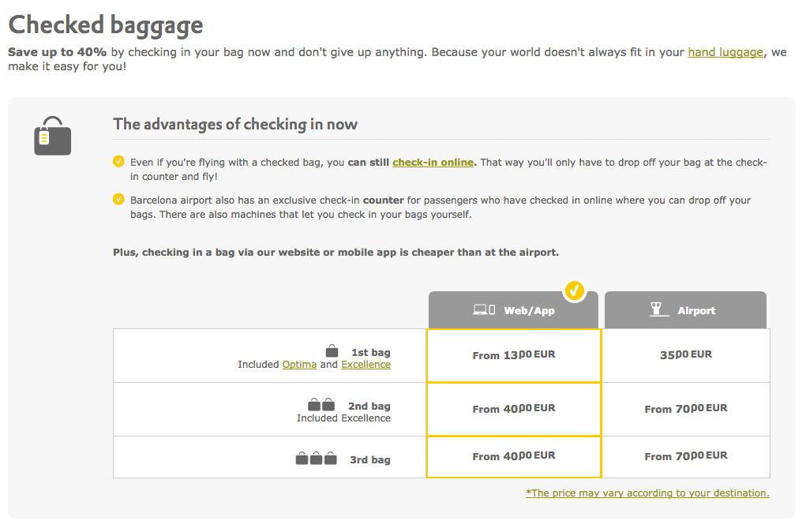Open the Excellence fare link
Screen dimensions: 806x532
pos(366,364)
